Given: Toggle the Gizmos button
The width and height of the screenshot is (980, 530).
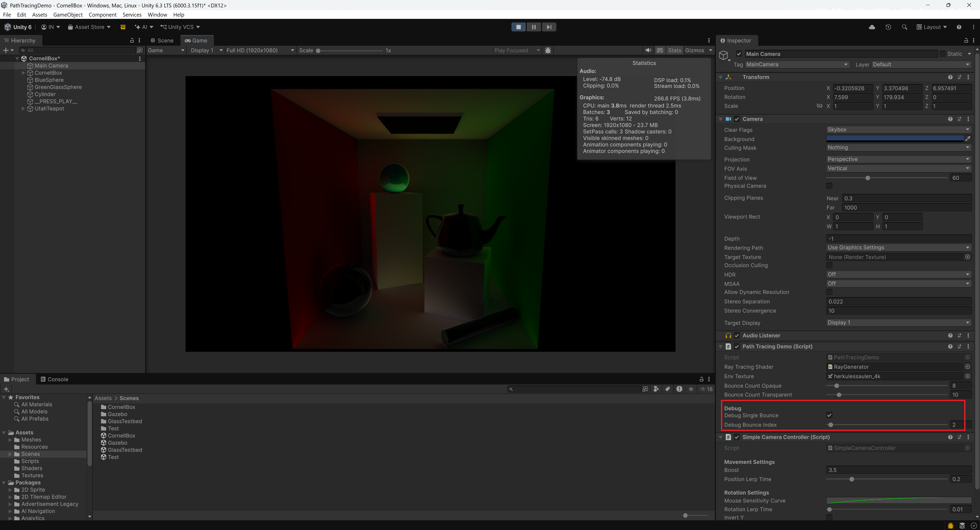Looking at the screenshot, I should (x=694, y=50).
